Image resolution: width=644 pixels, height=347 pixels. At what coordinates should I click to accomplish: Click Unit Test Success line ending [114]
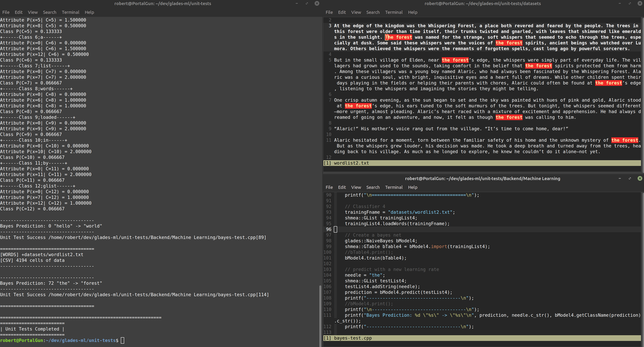point(135,295)
